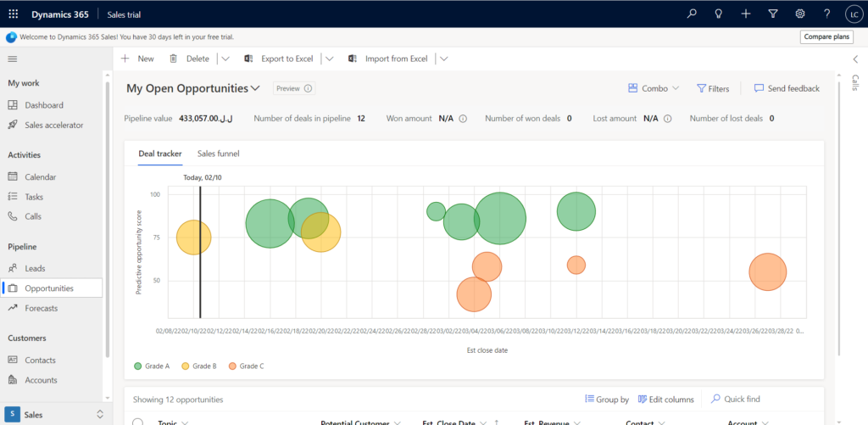
Task: Go to Calendar under Activities
Action: point(31,177)
